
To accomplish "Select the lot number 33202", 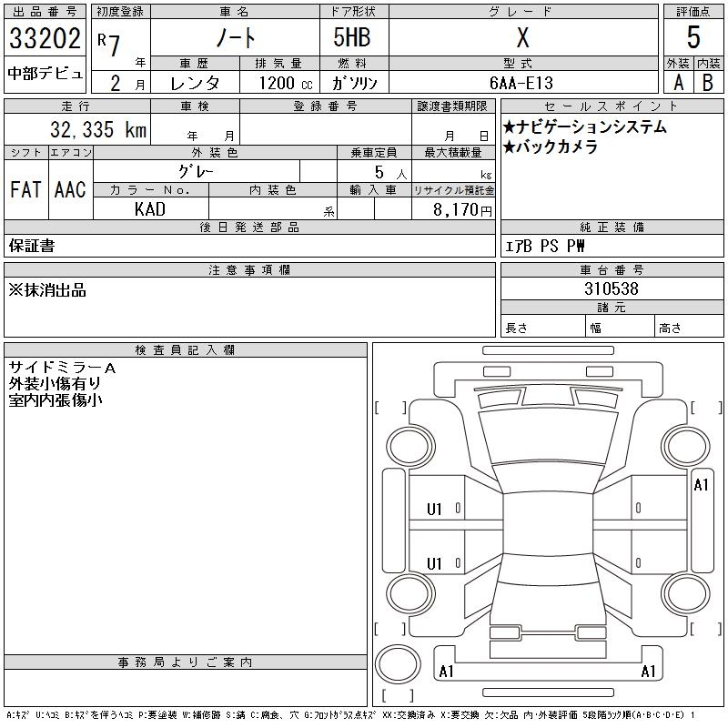I will point(45,40).
